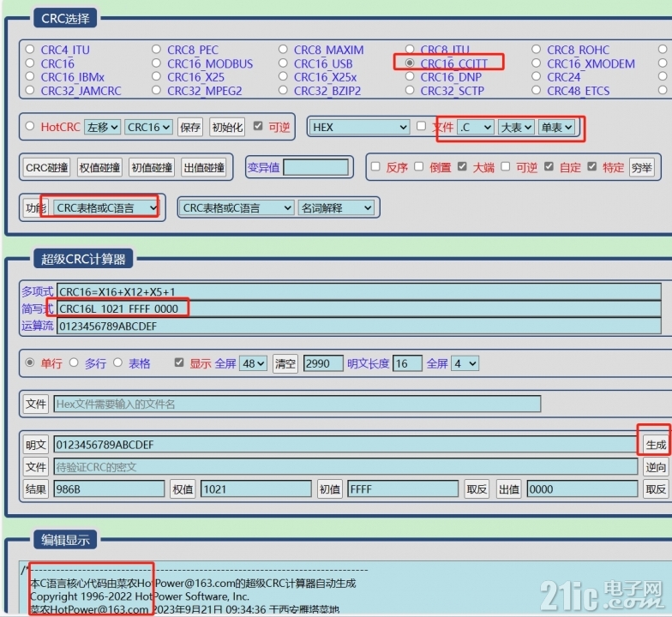This screenshot has height=617, width=672.
Task: Click the 明文 input with 0123456789ABCDEF
Action: click(345, 444)
